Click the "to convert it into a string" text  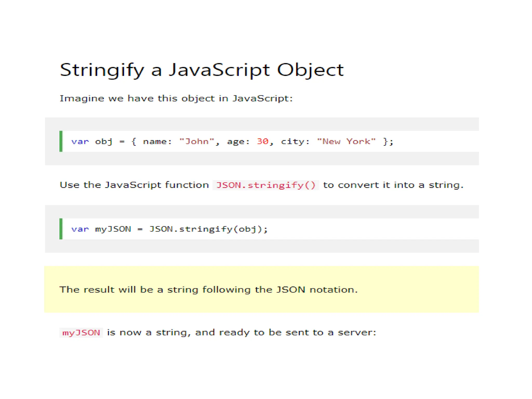[393, 185]
